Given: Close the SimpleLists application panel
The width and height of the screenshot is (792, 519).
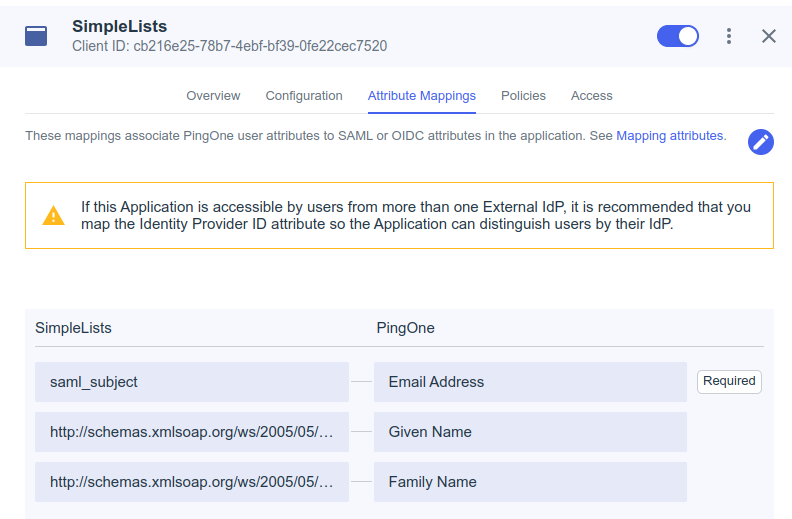Looking at the screenshot, I should pyautogui.click(x=768, y=36).
